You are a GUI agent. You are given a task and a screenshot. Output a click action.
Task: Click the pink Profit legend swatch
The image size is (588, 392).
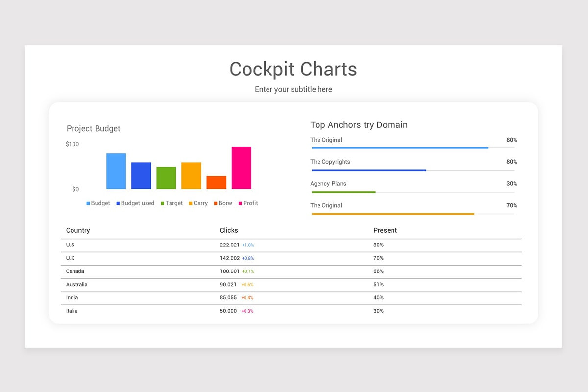click(x=240, y=203)
